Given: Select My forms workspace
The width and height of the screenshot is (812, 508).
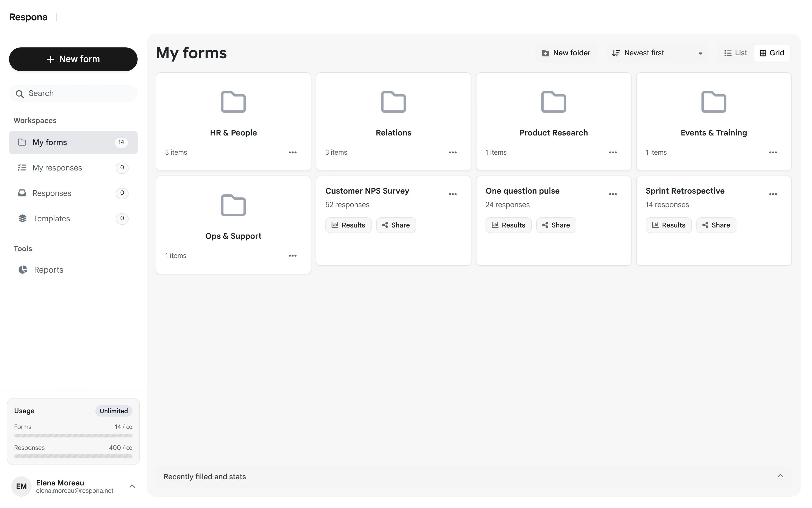Looking at the screenshot, I should (73, 143).
